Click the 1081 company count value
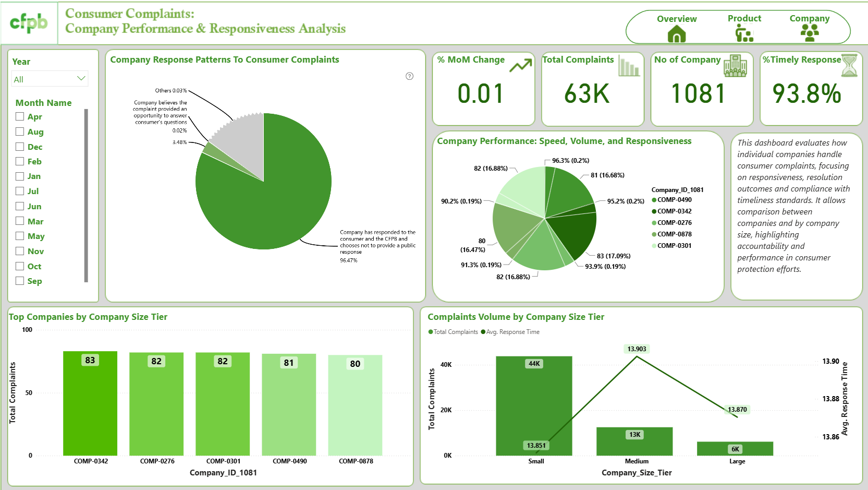This screenshot has width=868, height=490. click(698, 94)
